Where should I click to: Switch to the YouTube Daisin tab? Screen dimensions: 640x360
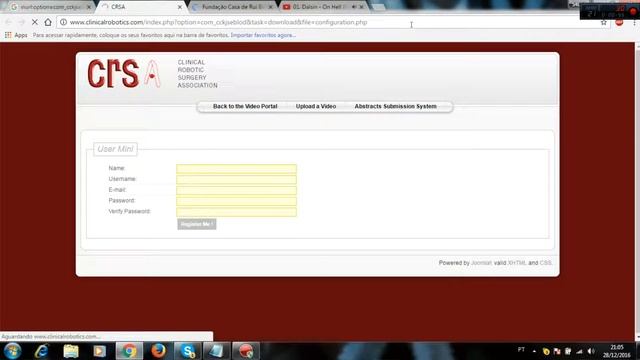click(322, 7)
